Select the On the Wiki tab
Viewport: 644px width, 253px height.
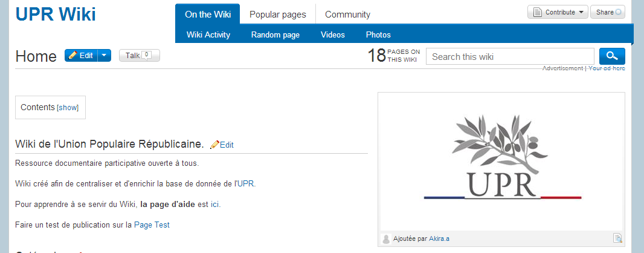[207, 15]
